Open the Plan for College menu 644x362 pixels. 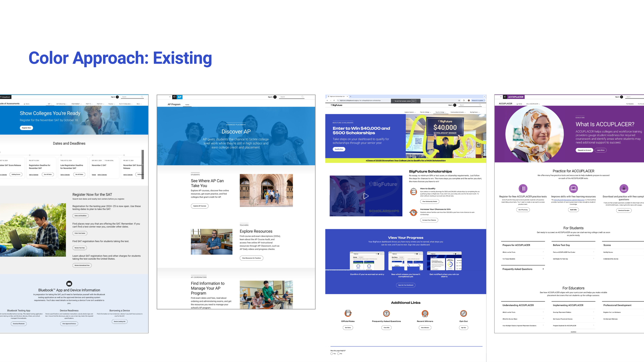(x=425, y=112)
